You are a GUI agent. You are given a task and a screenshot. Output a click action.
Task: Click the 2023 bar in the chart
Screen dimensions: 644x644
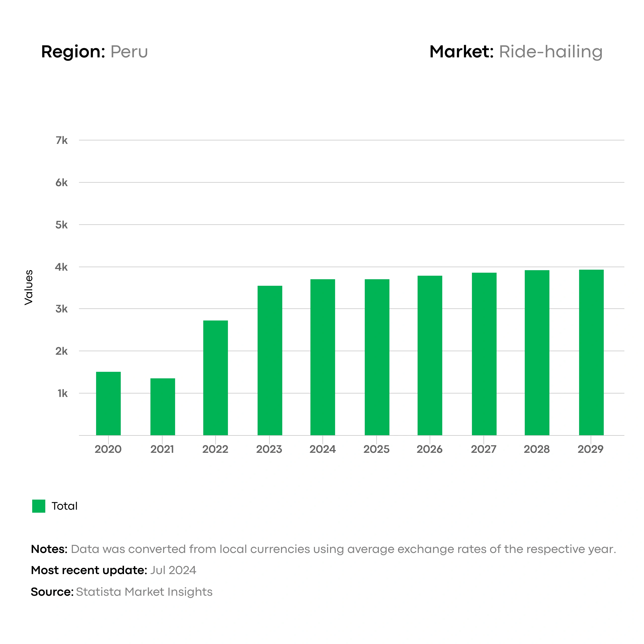point(270,360)
